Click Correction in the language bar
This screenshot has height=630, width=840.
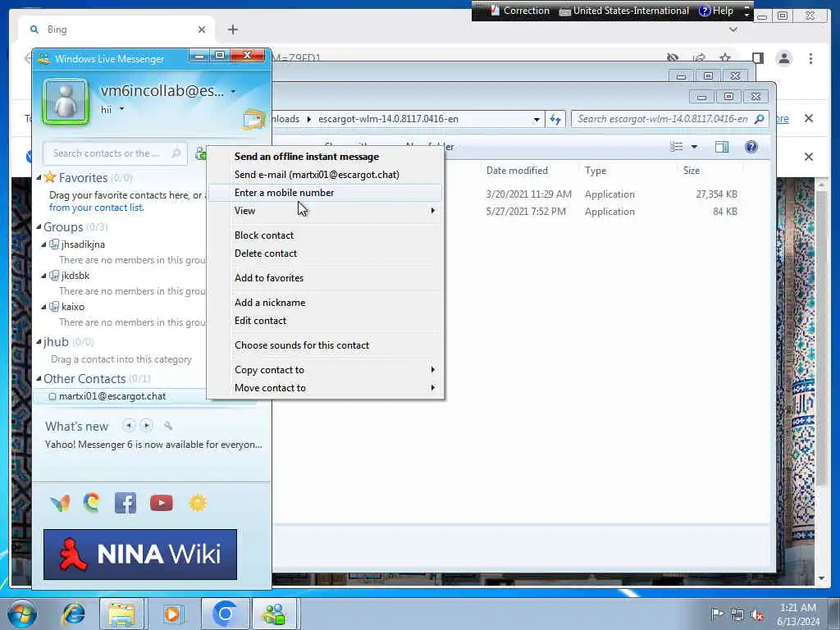click(x=519, y=11)
